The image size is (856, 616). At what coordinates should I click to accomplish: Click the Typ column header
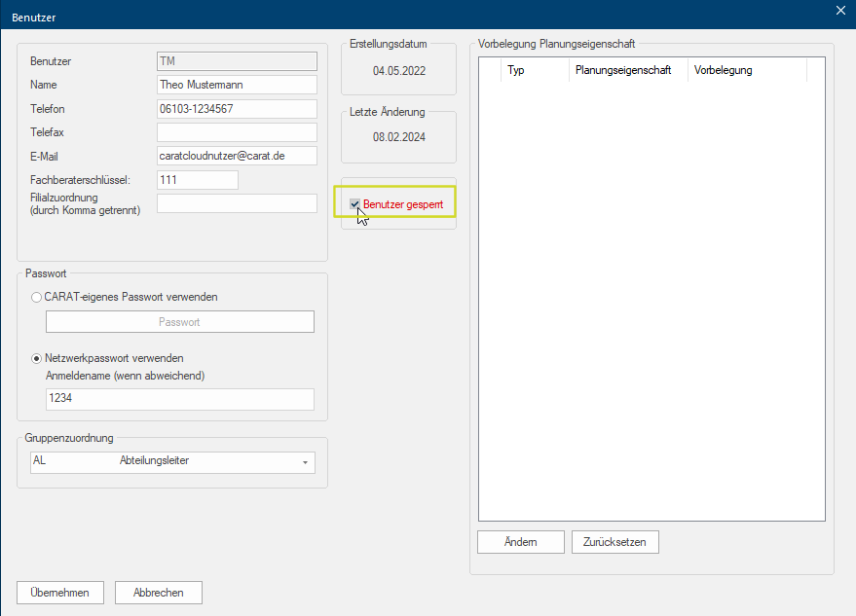(534, 70)
